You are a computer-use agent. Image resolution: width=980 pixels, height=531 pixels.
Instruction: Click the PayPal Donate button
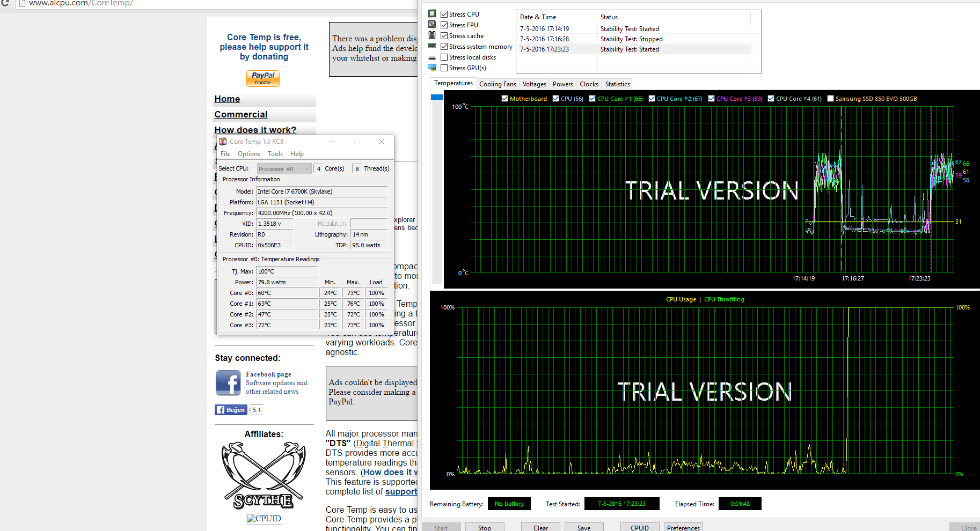point(263,78)
